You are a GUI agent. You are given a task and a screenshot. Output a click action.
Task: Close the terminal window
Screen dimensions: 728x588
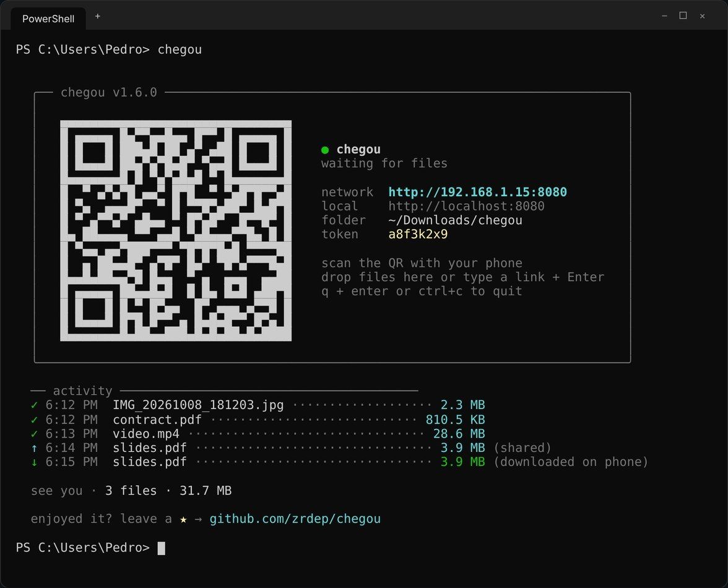(702, 15)
